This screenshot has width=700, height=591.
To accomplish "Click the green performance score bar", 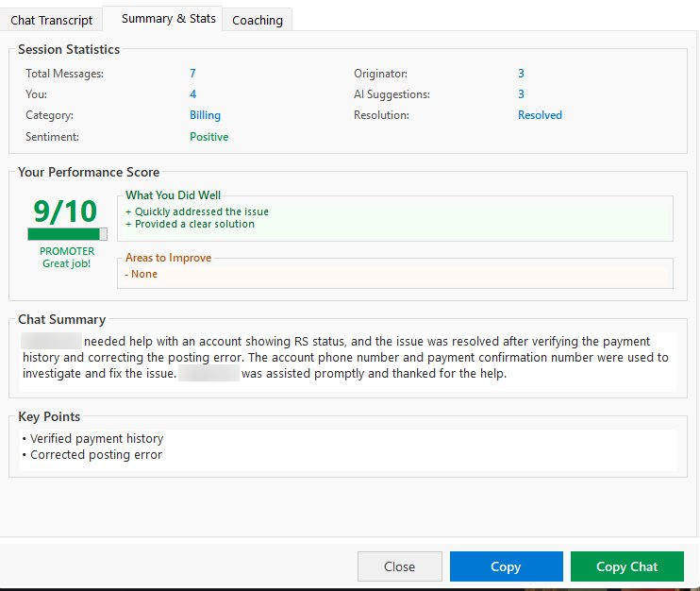I will coord(65,234).
